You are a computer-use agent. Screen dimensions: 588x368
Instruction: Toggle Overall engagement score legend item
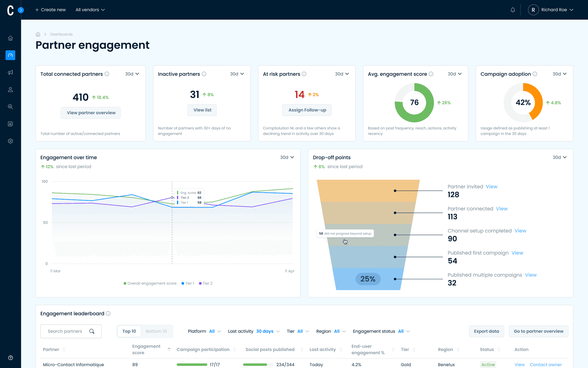[x=150, y=283]
